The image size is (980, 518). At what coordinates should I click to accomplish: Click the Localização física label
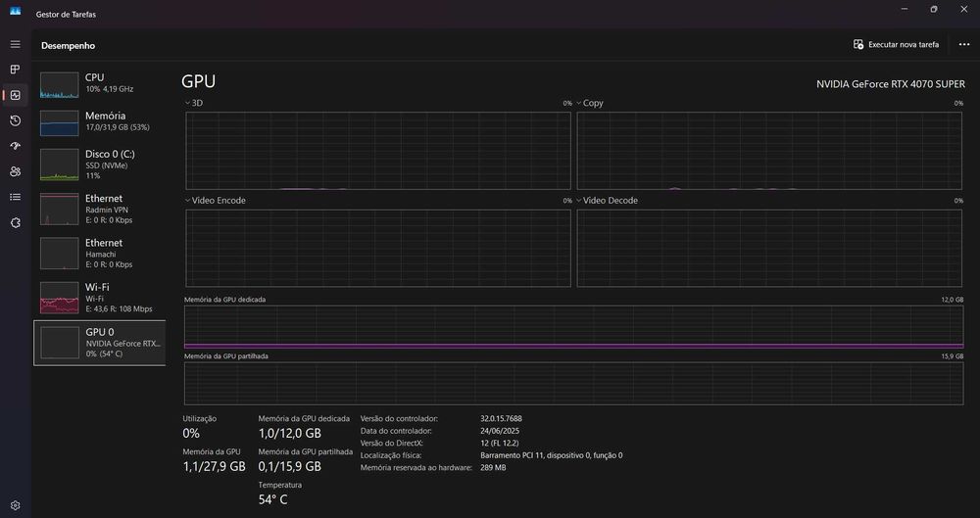click(x=391, y=455)
